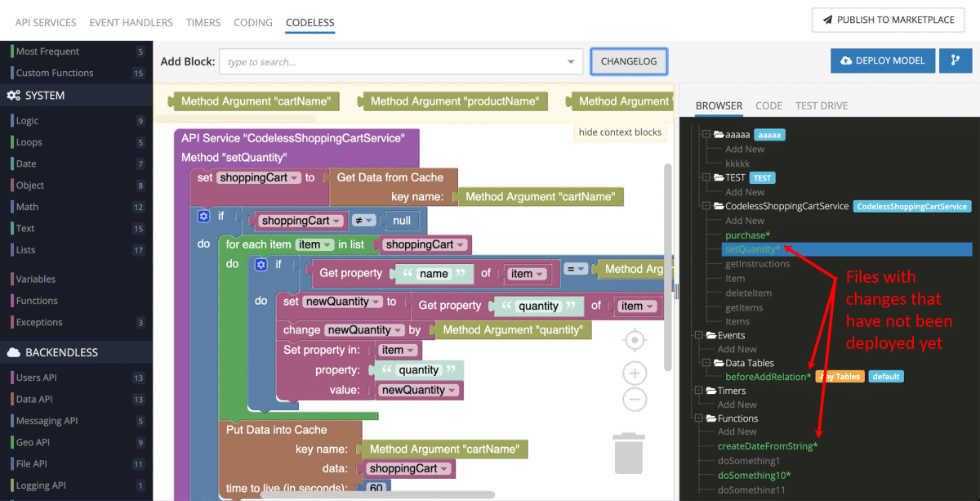Image resolution: width=980 pixels, height=501 pixels.
Task: Open the Date block category
Action: tap(76, 163)
